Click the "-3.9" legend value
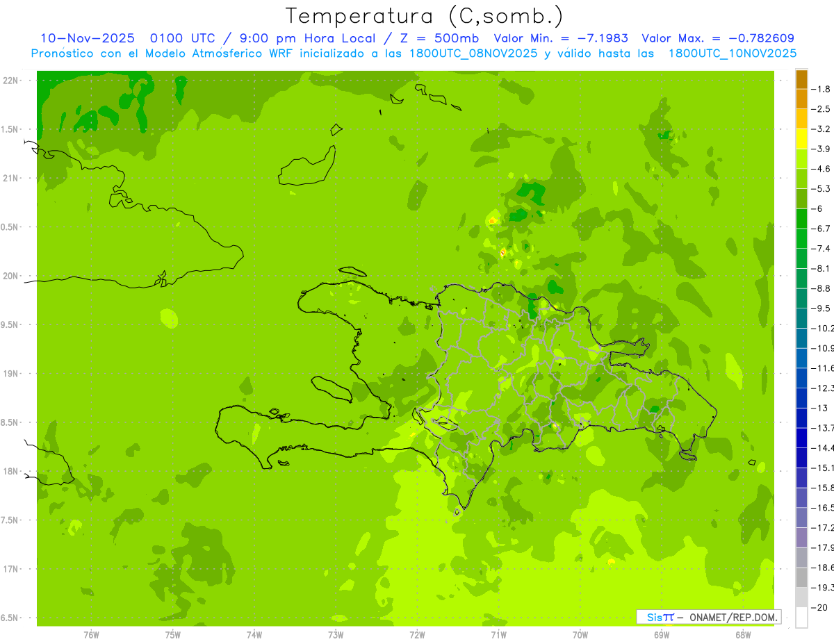Screen dimensions: 834x644 (x=820, y=149)
